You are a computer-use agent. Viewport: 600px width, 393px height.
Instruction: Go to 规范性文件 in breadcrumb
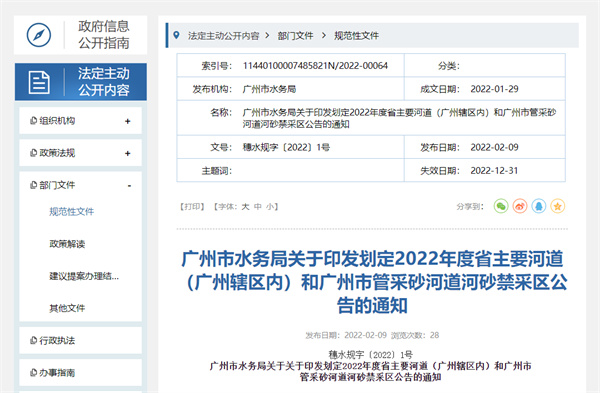pos(356,36)
